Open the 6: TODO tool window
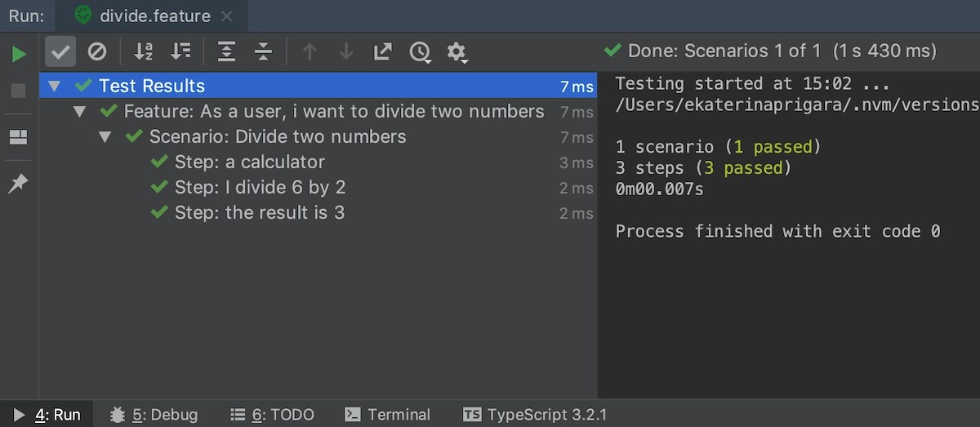The image size is (980, 427). click(x=272, y=415)
